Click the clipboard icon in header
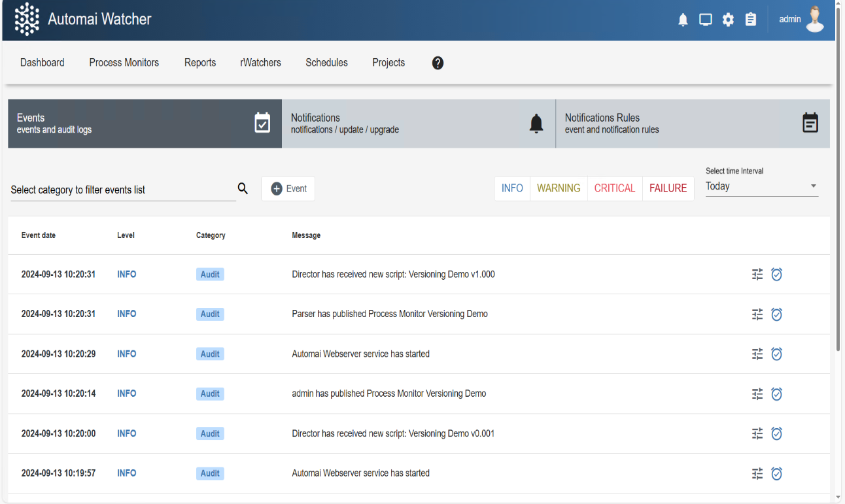845x504 pixels. click(751, 20)
